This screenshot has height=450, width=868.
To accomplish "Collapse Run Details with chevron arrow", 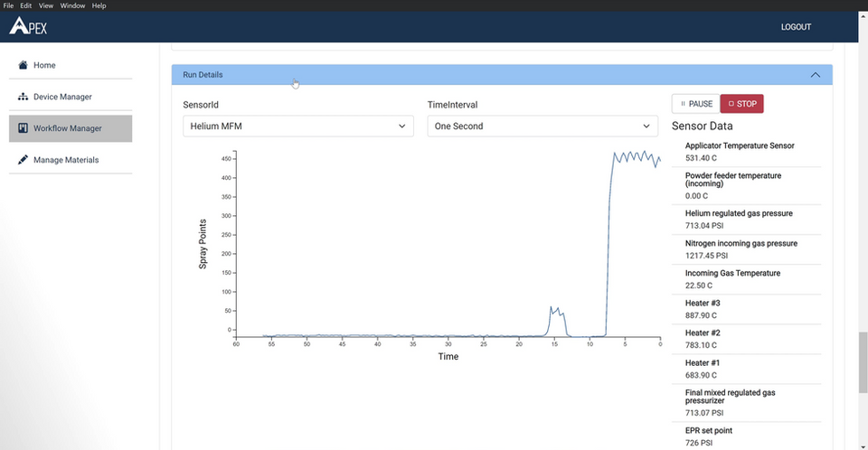I will [x=815, y=75].
